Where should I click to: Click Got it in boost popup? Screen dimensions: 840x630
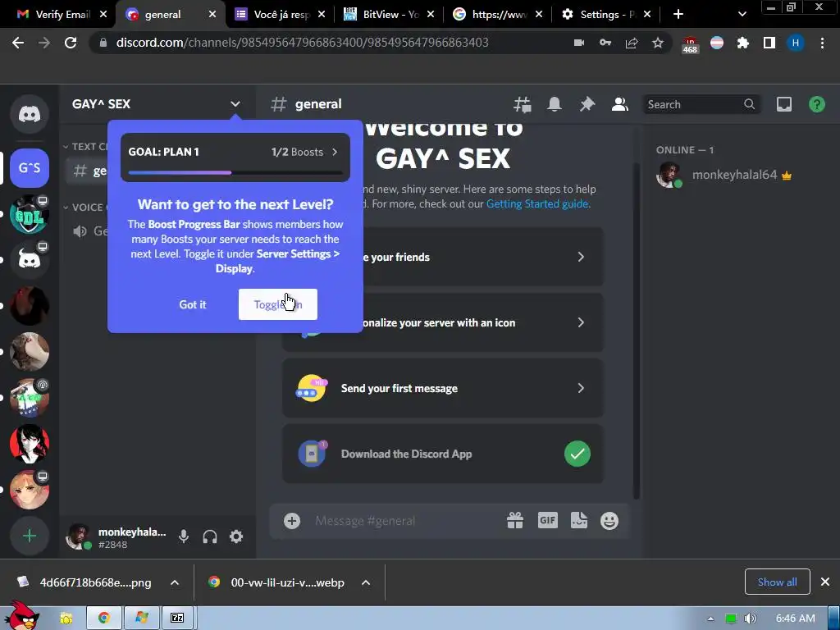[x=192, y=304]
